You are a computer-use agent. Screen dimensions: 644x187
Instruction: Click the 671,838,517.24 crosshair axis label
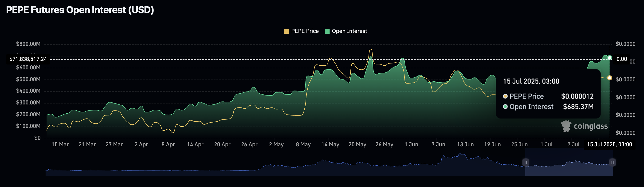[28, 59]
